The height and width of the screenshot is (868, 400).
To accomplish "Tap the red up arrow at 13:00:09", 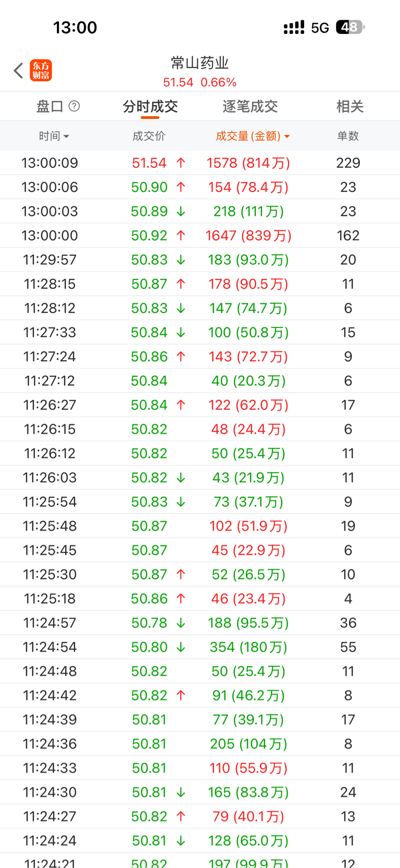I will pyautogui.click(x=181, y=163).
